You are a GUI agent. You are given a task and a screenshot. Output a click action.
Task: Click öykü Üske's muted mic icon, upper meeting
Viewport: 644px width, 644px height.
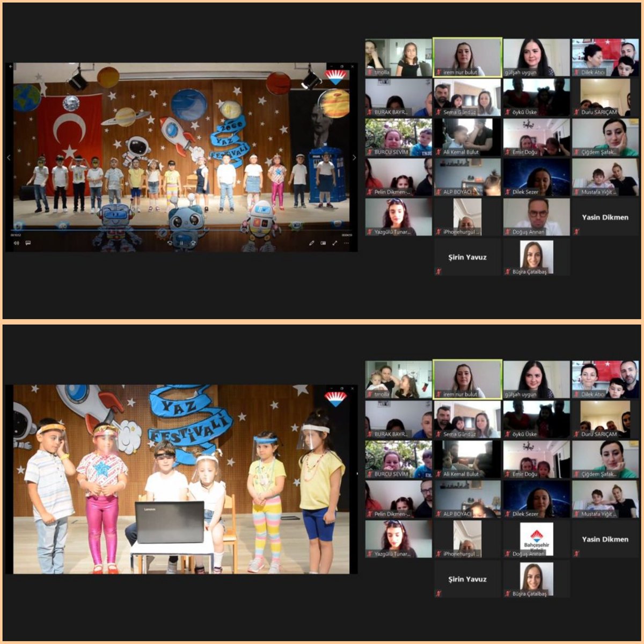(507, 112)
